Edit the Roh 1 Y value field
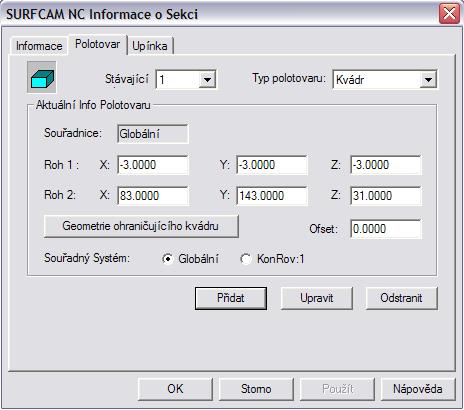The width and height of the screenshot is (464, 410). 271,165
